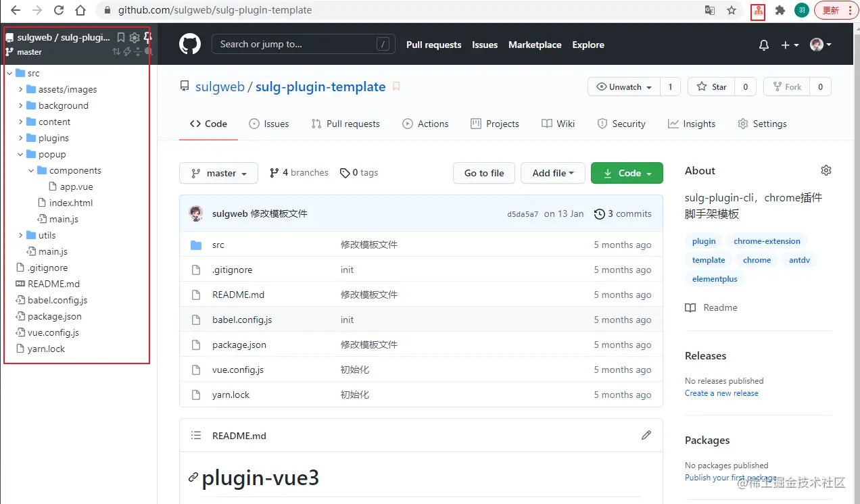860x504 pixels.
Task: Click the Octotree collapse-all icon
Action: pyautogui.click(x=138, y=51)
